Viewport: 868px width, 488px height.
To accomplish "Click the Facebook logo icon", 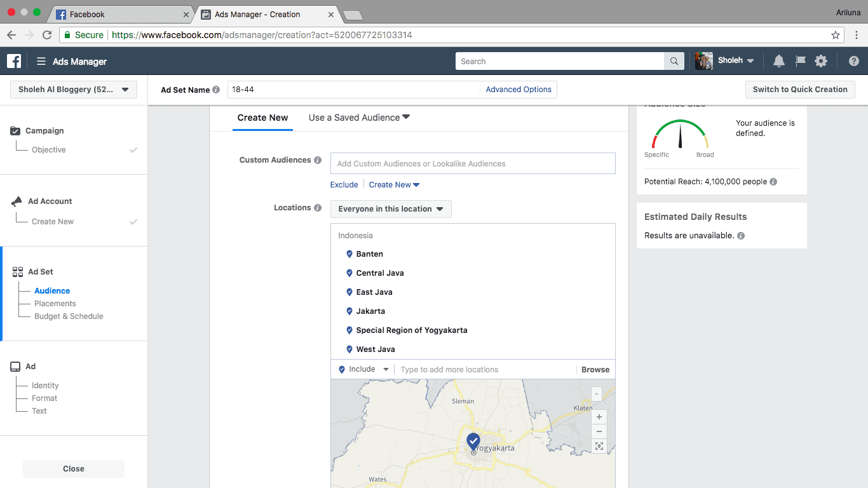I will [x=14, y=61].
